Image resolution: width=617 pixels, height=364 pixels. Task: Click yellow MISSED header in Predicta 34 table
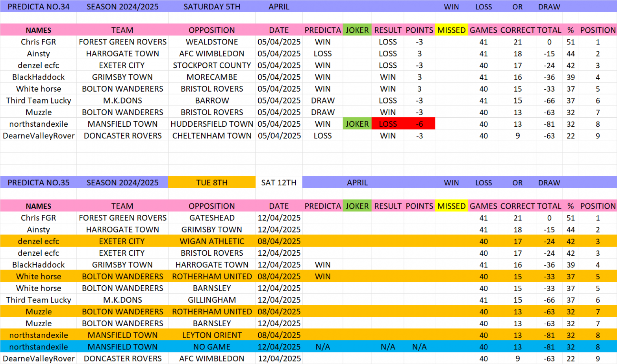451,30
